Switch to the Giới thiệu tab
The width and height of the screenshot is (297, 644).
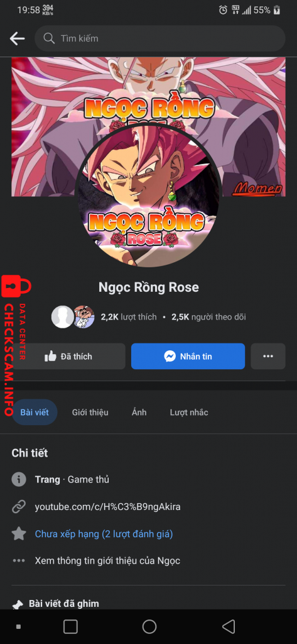point(90,412)
